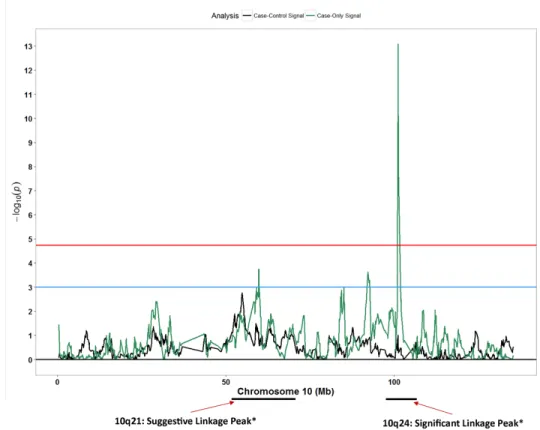
Task: Click the black bar marking the 10q24 region
Action: [401, 399]
